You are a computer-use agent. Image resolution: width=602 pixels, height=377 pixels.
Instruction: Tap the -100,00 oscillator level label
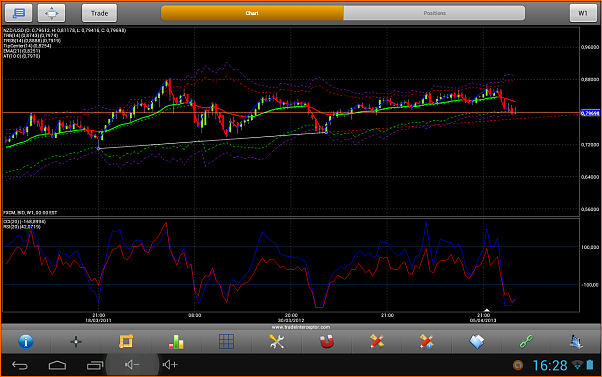[590, 285]
